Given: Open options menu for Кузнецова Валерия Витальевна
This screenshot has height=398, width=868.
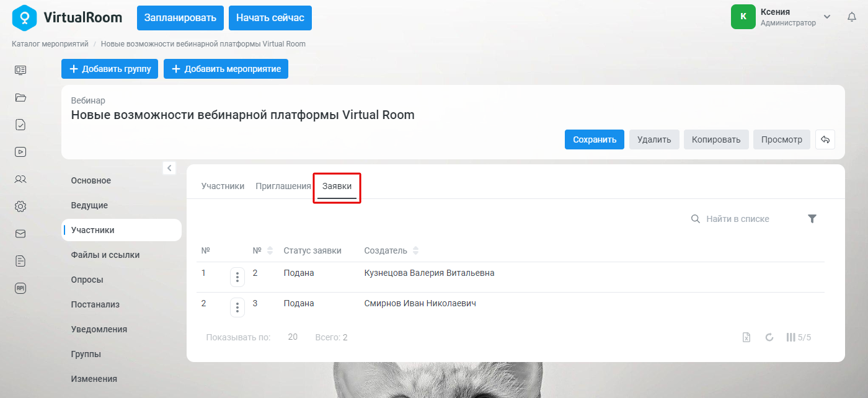Looking at the screenshot, I should [237, 277].
